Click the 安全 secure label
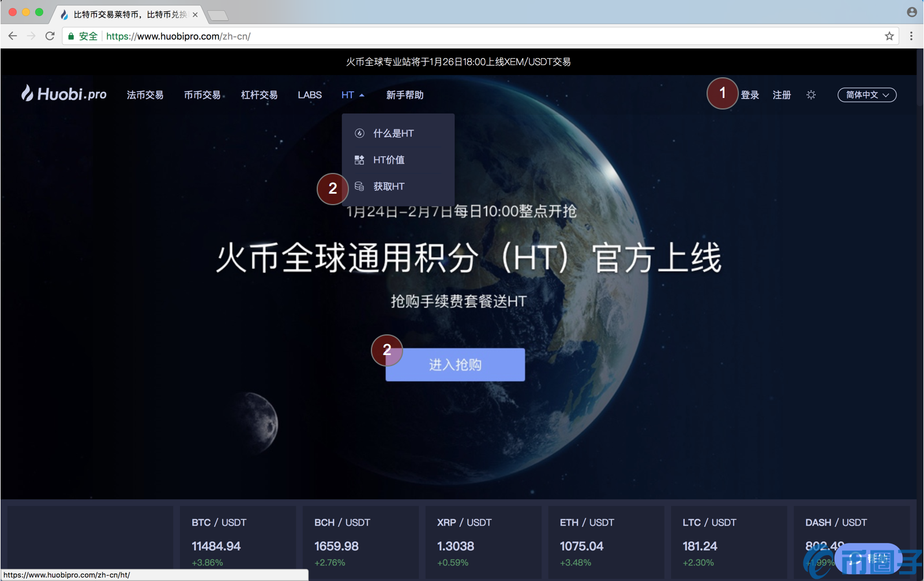Image resolution: width=924 pixels, height=581 pixels. click(88, 36)
